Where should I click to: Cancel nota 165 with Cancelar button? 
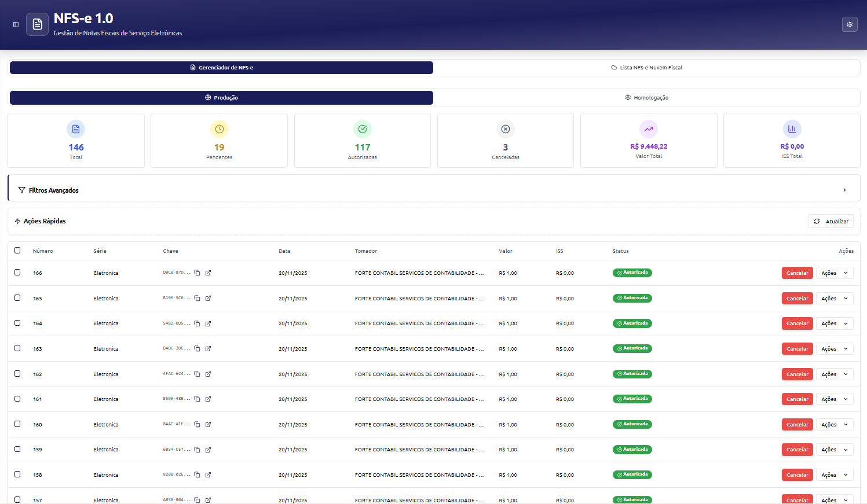pyautogui.click(x=798, y=299)
